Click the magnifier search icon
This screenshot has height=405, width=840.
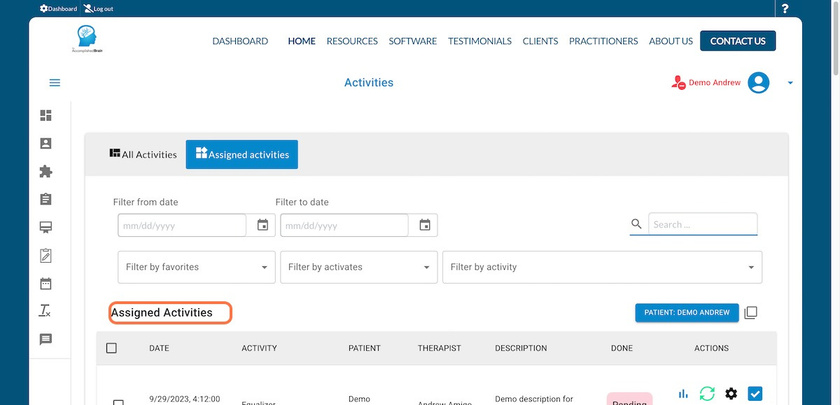coord(636,223)
